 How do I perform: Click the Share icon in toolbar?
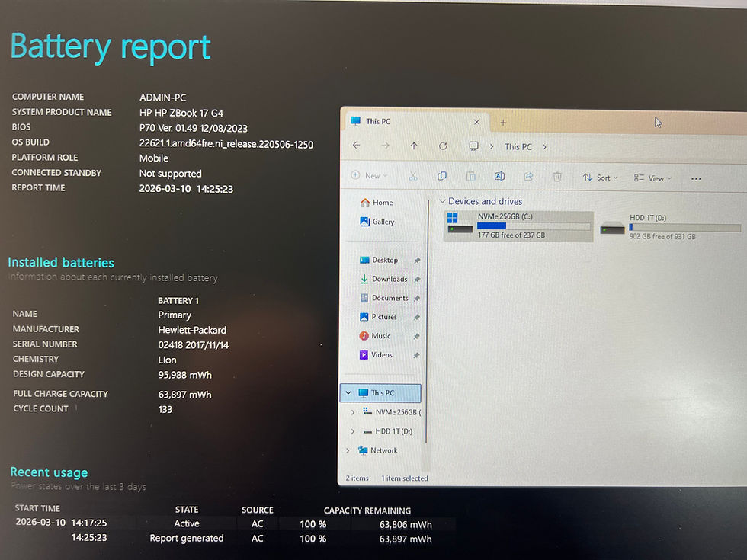(x=528, y=177)
